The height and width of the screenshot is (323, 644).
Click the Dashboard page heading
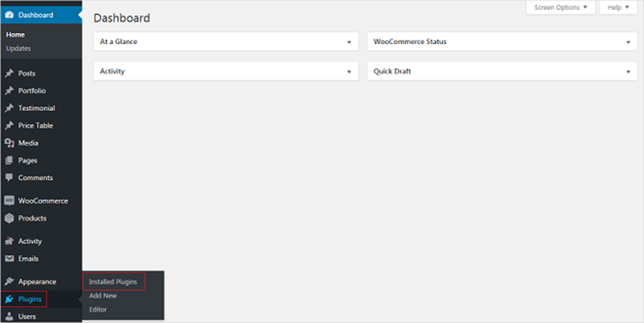coord(122,18)
